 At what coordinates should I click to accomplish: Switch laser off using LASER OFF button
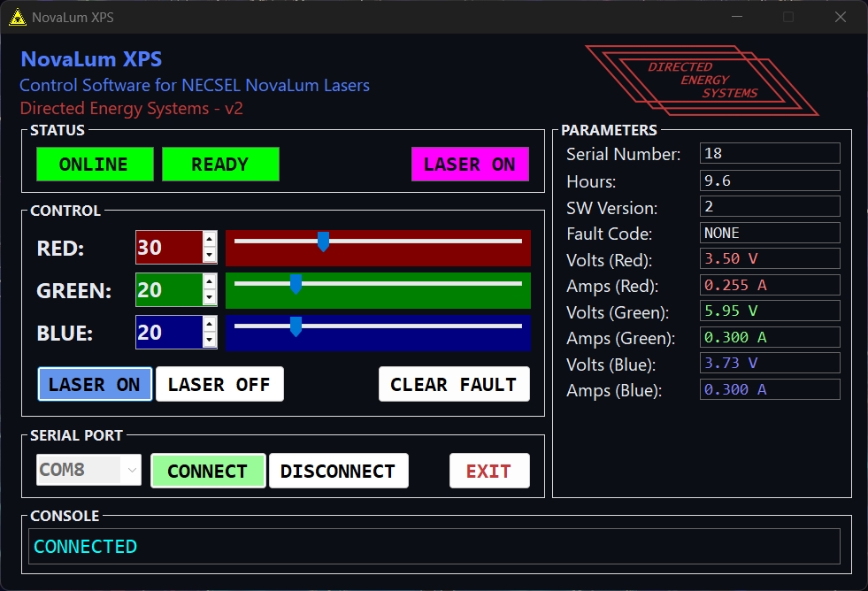[219, 385]
